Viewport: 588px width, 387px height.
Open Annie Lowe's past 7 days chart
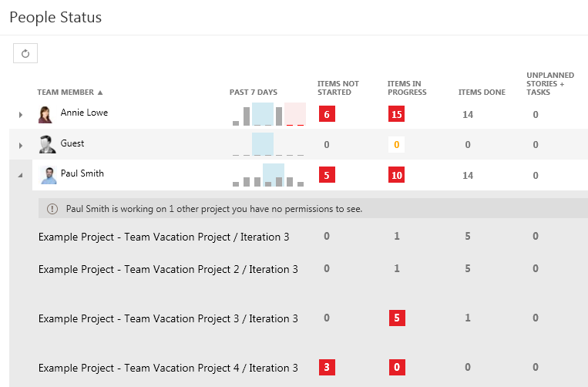tap(269, 114)
